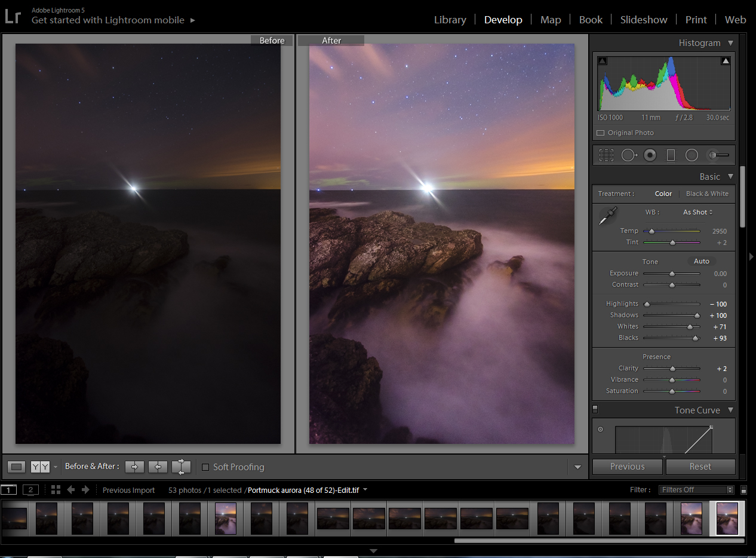Open the Slideshow module
Viewport: 756px width, 558px height.
(644, 20)
